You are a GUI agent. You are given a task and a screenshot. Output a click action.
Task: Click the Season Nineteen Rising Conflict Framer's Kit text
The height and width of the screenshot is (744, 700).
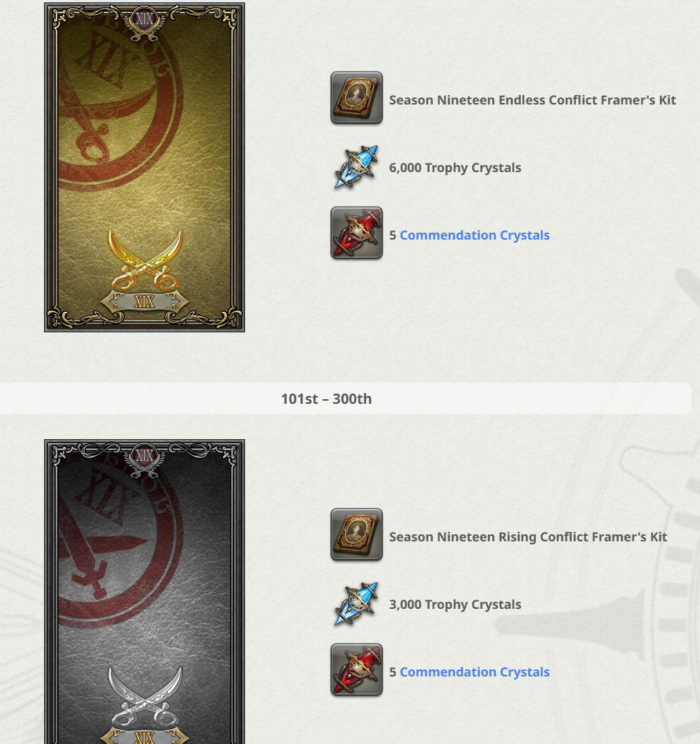coord(528,537)
